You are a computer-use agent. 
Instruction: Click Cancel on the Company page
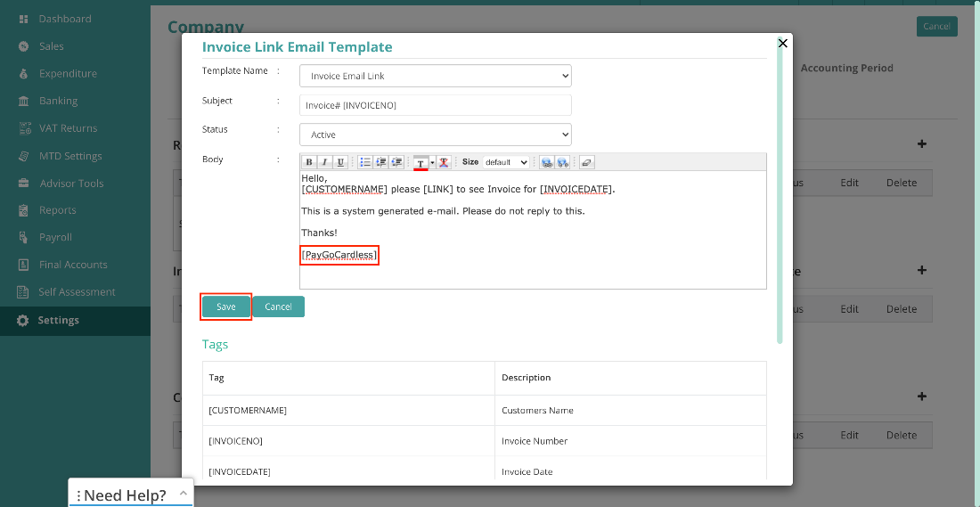(937, 26)
